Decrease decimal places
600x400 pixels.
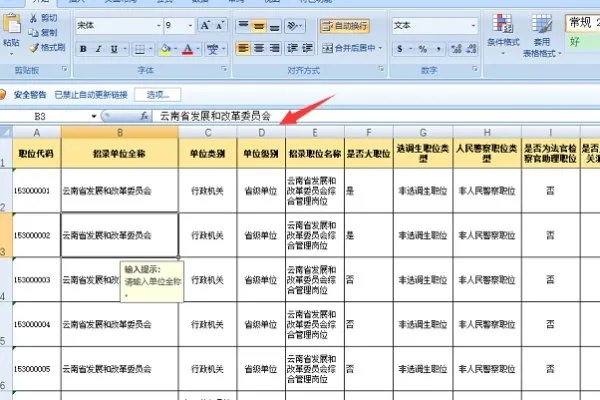coord(471,49)
